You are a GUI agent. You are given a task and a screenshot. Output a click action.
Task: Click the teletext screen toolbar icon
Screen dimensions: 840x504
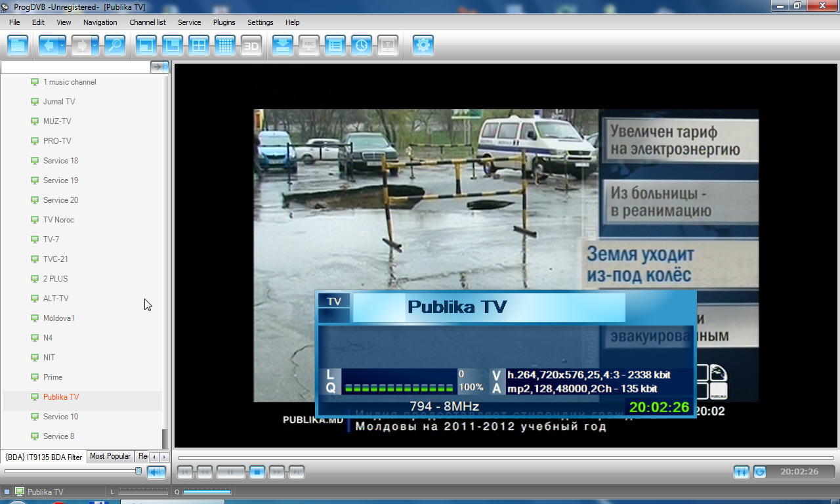pyautogui.click(x=388, y=45)
